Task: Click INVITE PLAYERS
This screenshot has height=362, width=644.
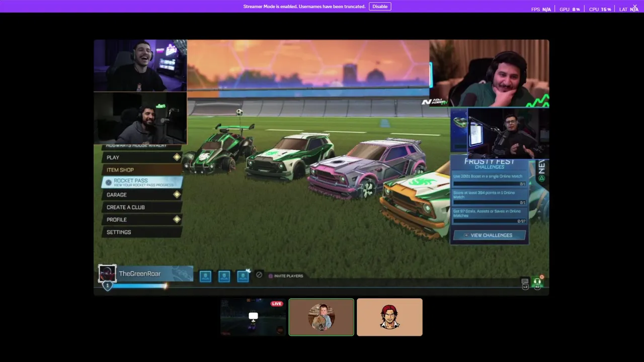Action: tap(286, 276)
